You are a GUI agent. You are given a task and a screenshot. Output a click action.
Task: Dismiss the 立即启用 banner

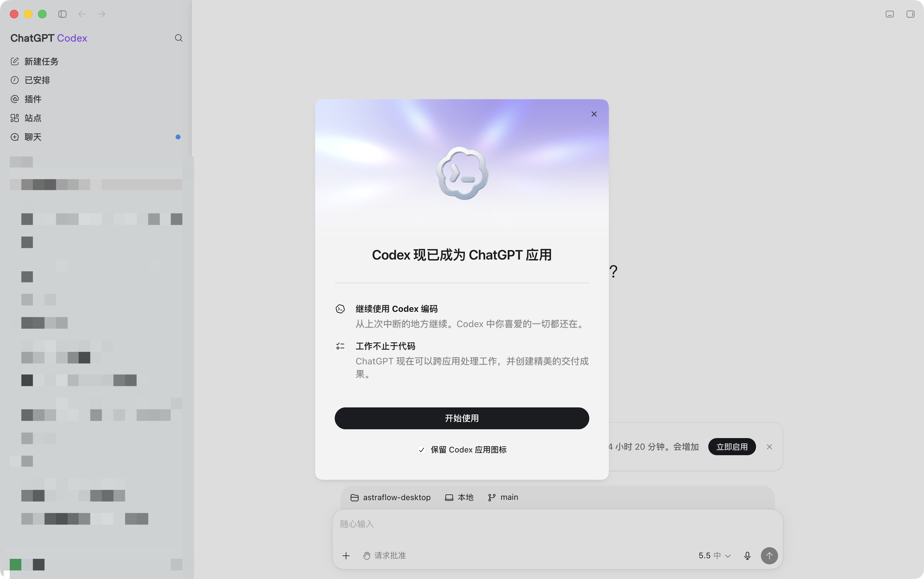(x=769, y=447)
